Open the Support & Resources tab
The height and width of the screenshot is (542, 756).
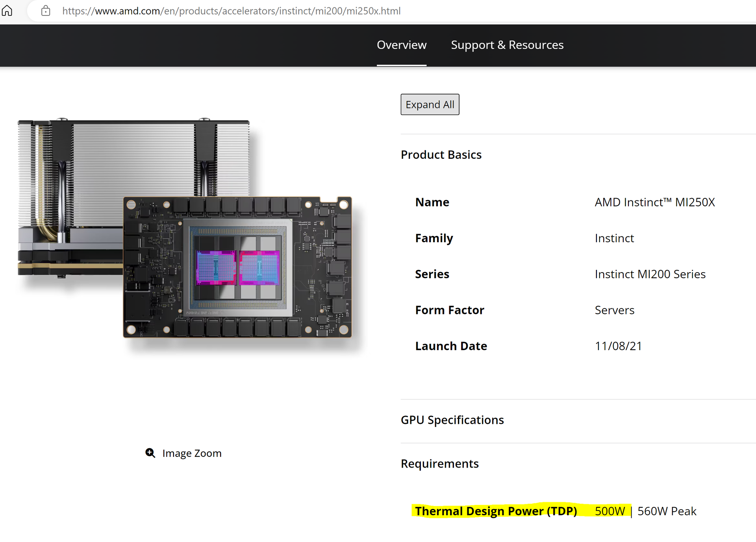pos(507,45)
